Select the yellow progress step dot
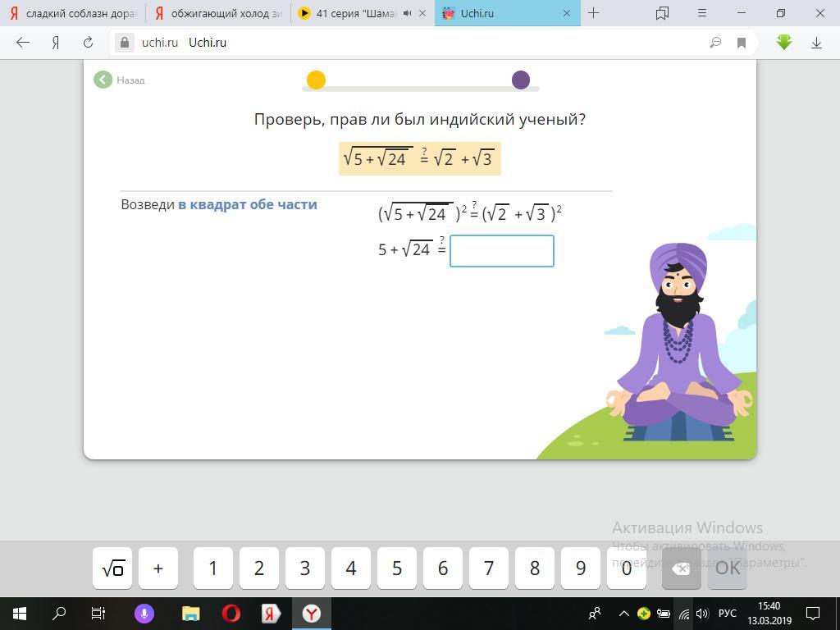 (316, 80)
